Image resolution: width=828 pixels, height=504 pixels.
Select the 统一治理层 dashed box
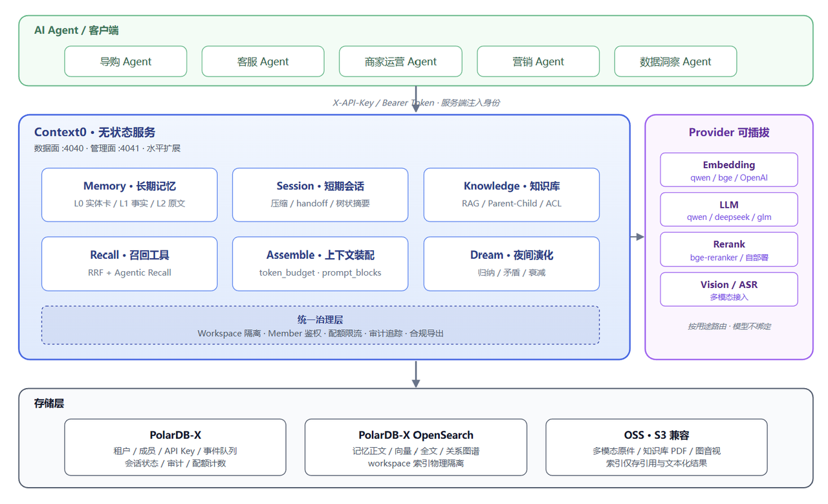[x=320, y=325]
